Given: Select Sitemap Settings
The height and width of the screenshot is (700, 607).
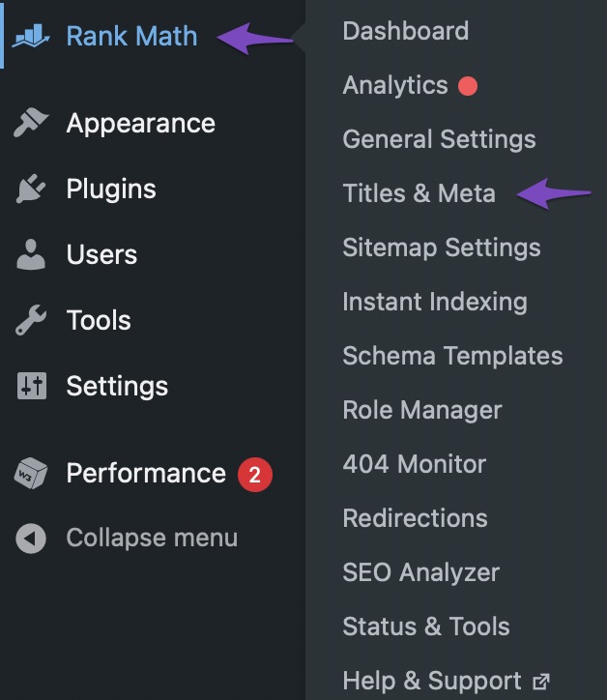Looking at the screenshot, I should click(441, 248).
